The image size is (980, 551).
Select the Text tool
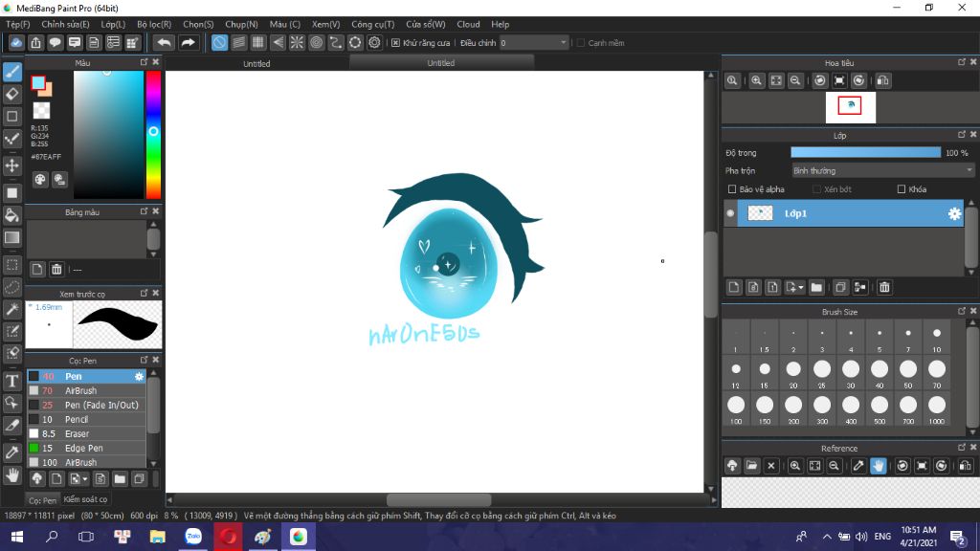(x=11, y=381)
